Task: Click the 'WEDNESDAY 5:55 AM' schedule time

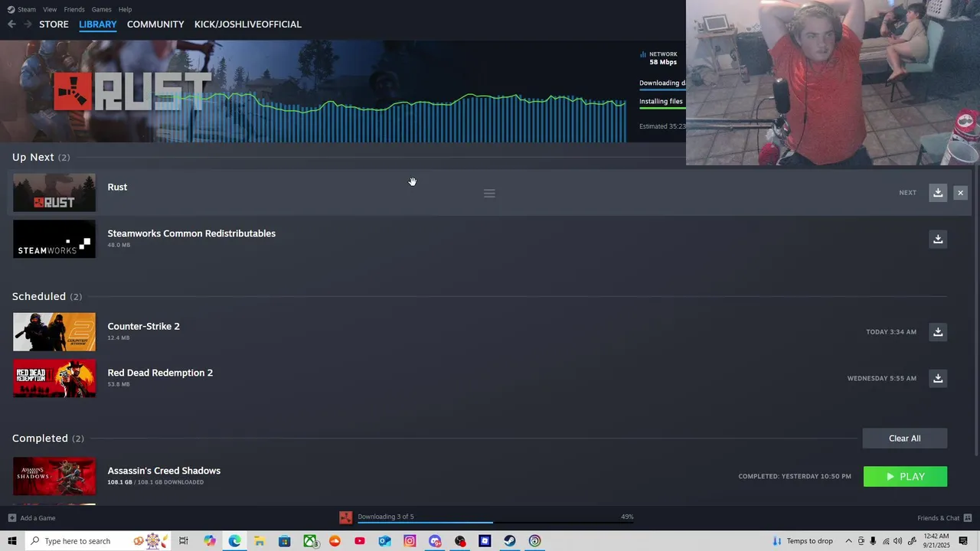Action: point(881,379)
